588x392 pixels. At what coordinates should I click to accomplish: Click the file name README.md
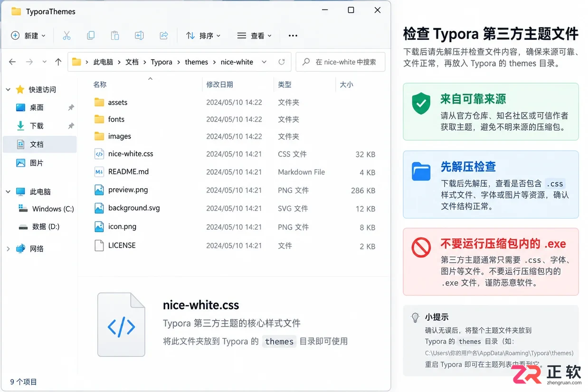[128, 172]
